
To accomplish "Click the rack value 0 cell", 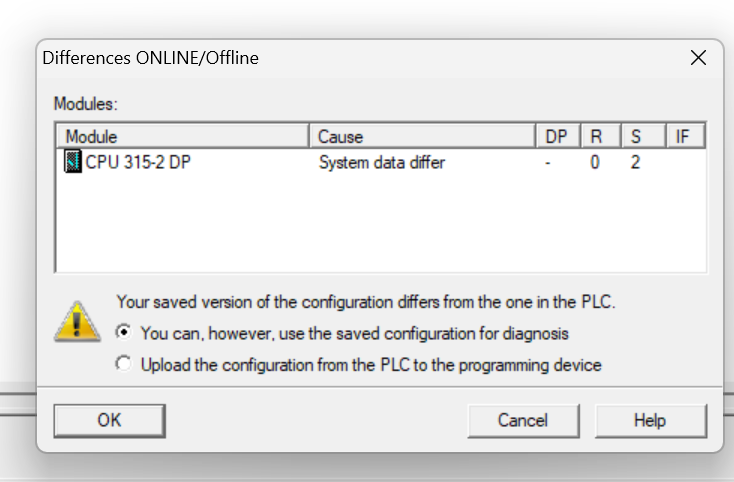I will click(x=595, y=162).
